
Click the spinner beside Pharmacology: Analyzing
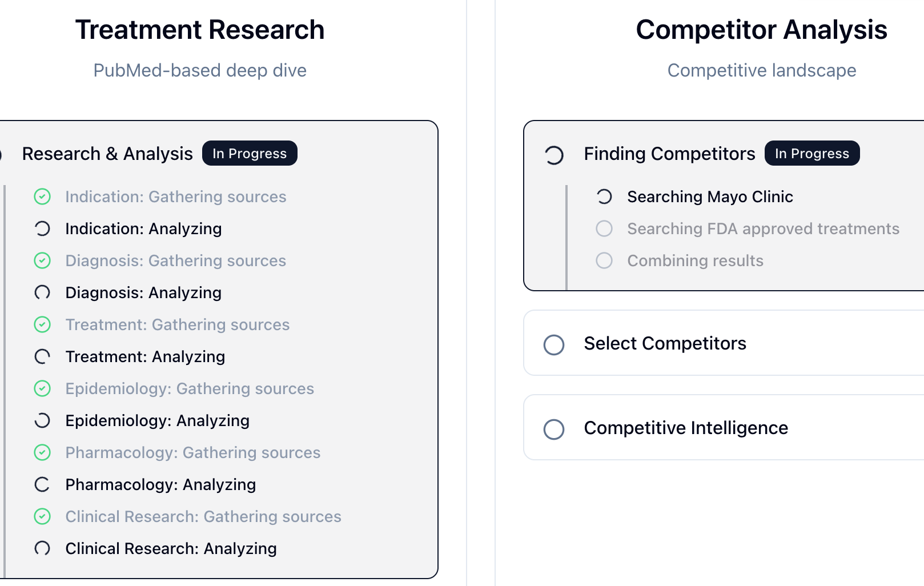42,484
